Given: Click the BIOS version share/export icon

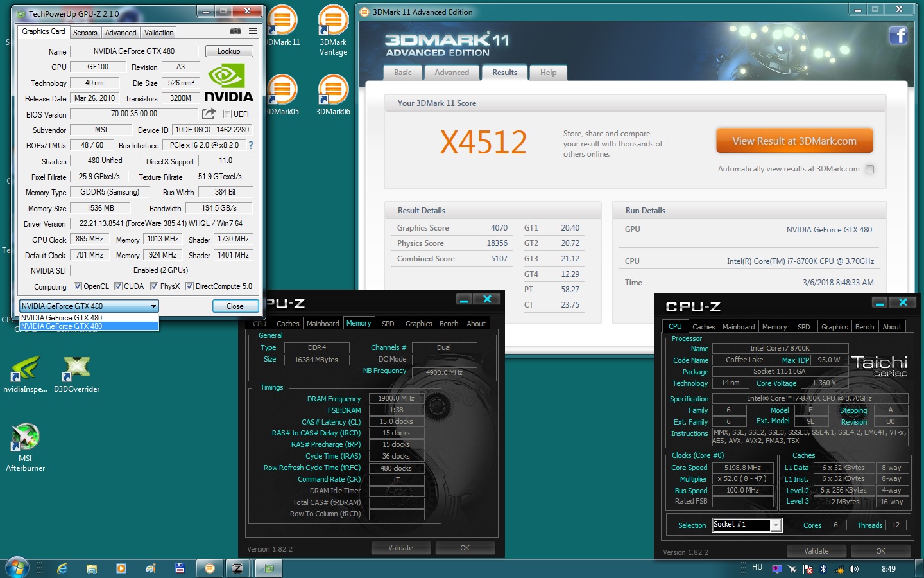Looking at the screenshot, I should pos(209,114).
